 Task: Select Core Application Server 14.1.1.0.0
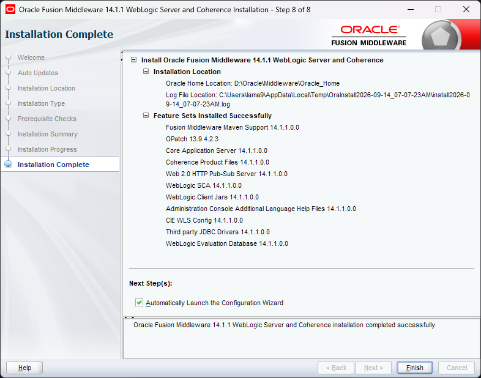pos(216,150)
